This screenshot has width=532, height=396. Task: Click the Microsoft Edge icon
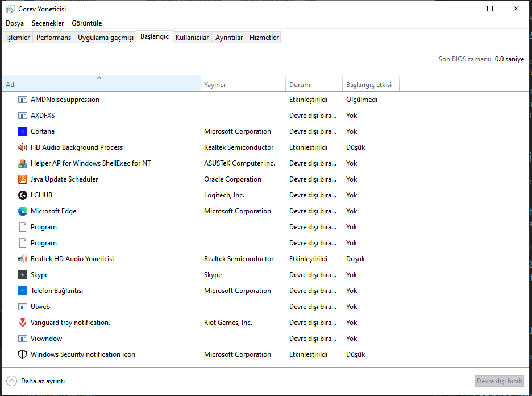pos(22,211)
